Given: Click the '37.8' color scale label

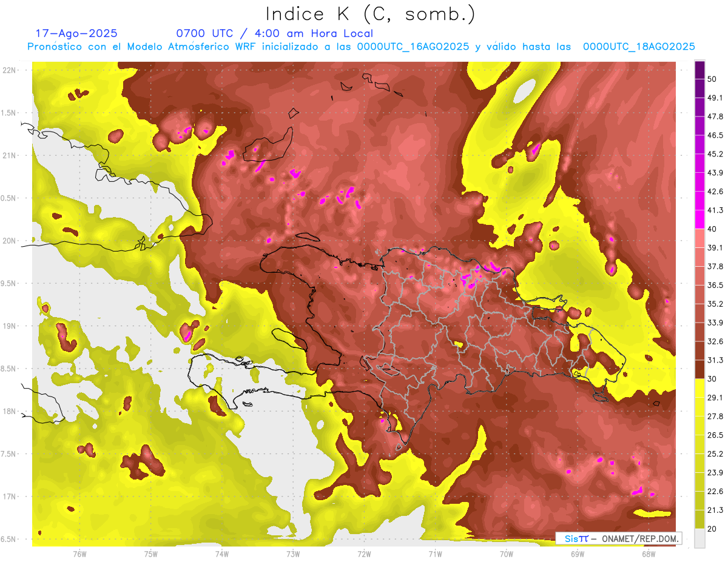Looking at the screenshot, I should coord(715,266).
